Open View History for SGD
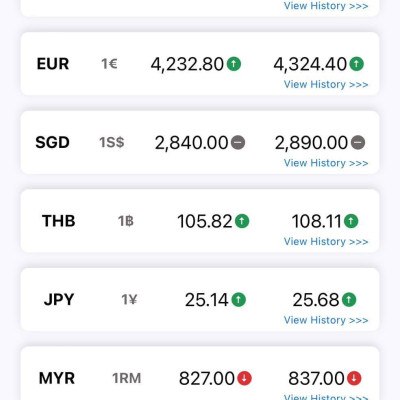 [326, 163]
